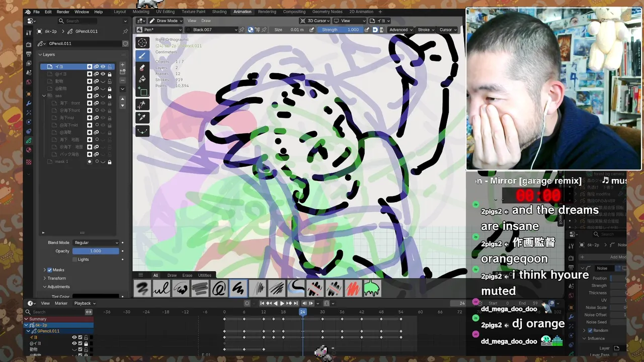
Task: Open the Texture checker properties tab
Action: point(29,162)
